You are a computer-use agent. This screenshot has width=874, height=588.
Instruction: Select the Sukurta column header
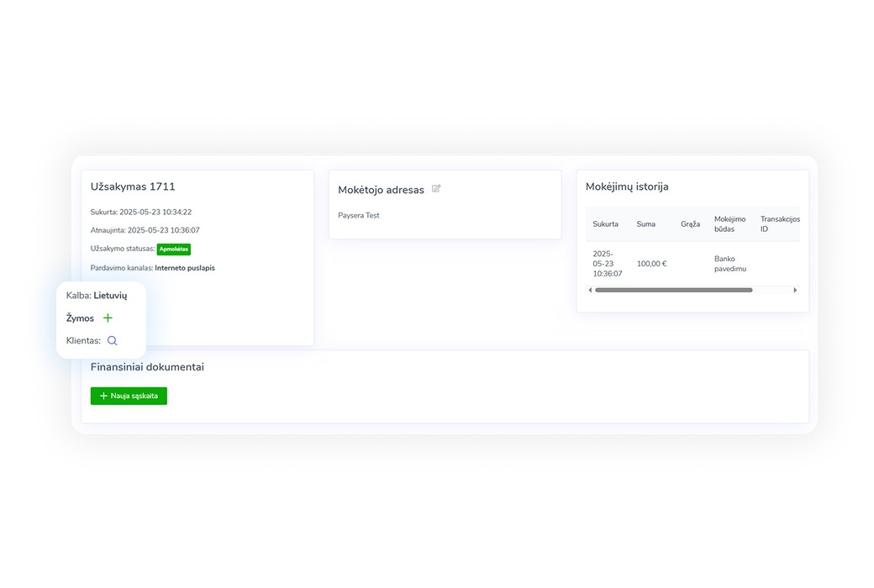click(x=605, y=224)
